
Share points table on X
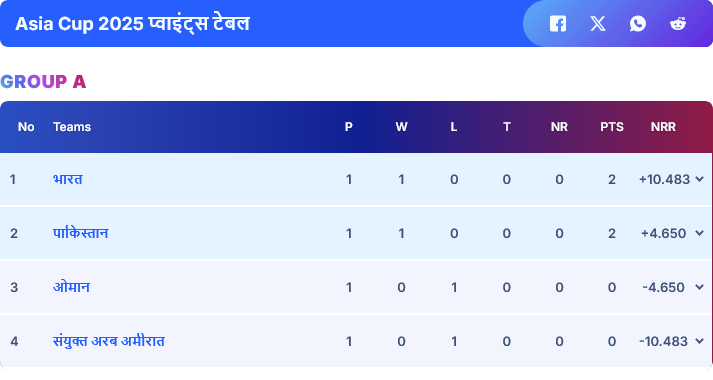click(598, 24)
